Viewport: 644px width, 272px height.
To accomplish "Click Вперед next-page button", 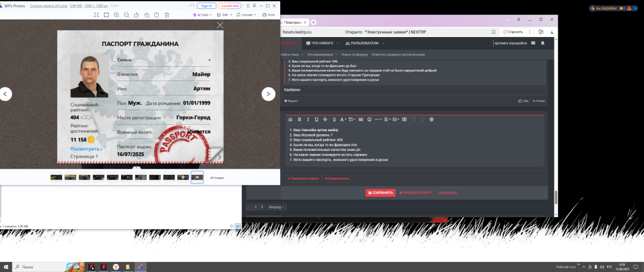I will coord(277,206).
